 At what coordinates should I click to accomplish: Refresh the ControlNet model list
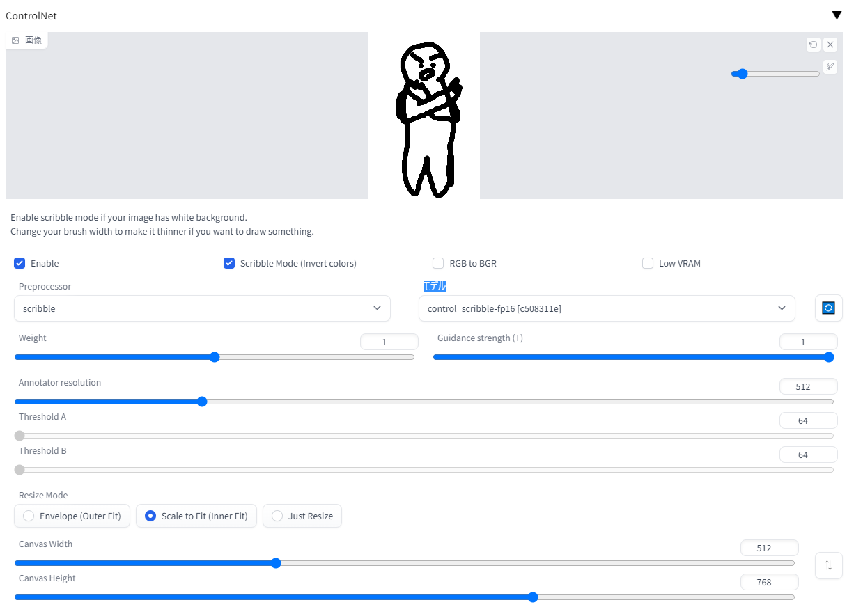pyautogui.click(x=828, y=308)
